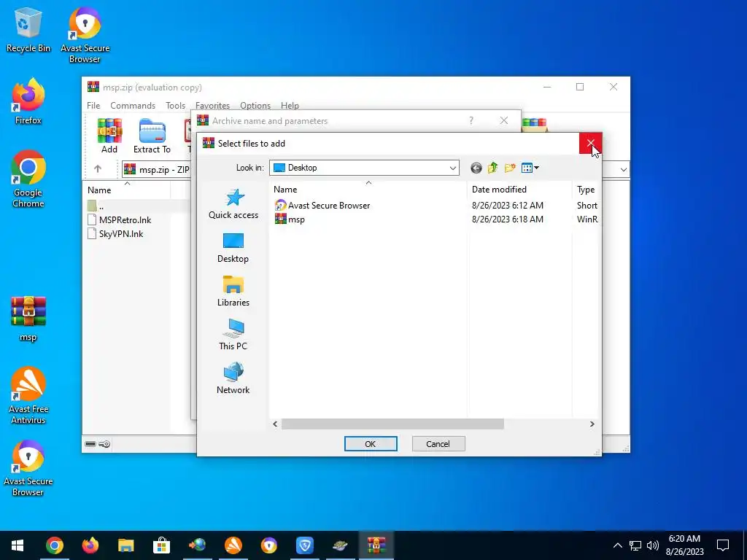The width and height of the screenshot is (747, 560).
Task: Sort file list by Name column
Action: pos(368,189)
